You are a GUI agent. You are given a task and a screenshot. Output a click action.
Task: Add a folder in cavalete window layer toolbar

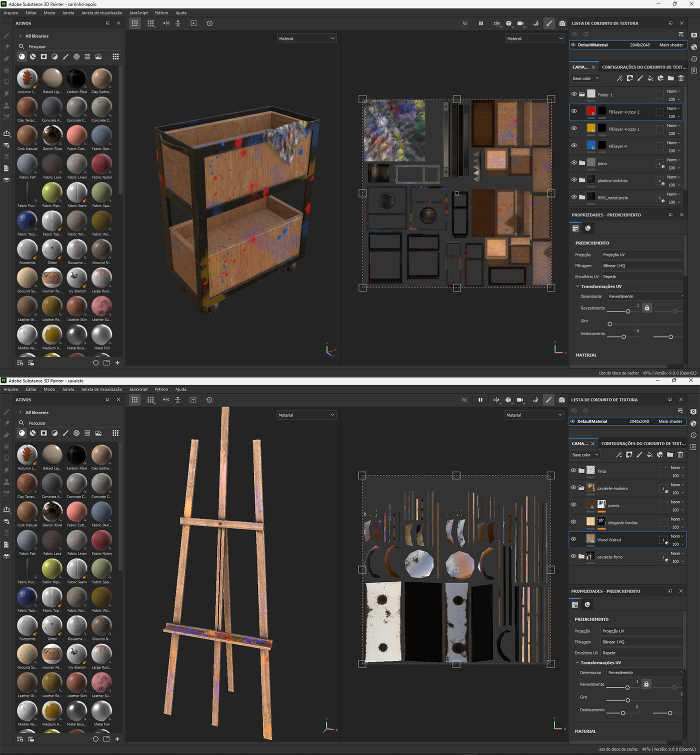tap(670, 454)
